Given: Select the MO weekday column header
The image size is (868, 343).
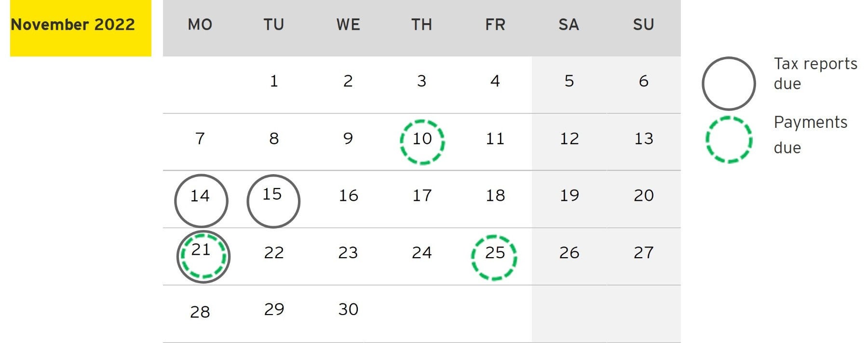Looking at the screenshot, I should pos(200,25).
